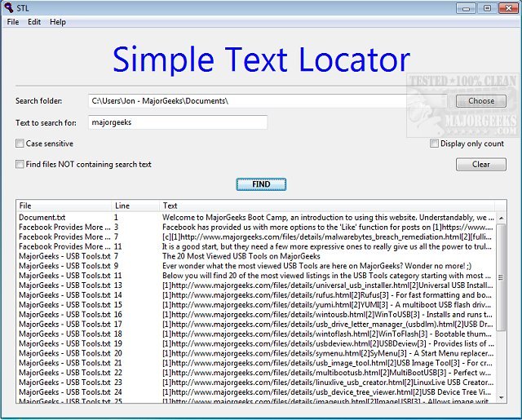Image resolution: width=522 pixels, height=420 pixels.
Task: Close the STL window
Action: [508, 7]
